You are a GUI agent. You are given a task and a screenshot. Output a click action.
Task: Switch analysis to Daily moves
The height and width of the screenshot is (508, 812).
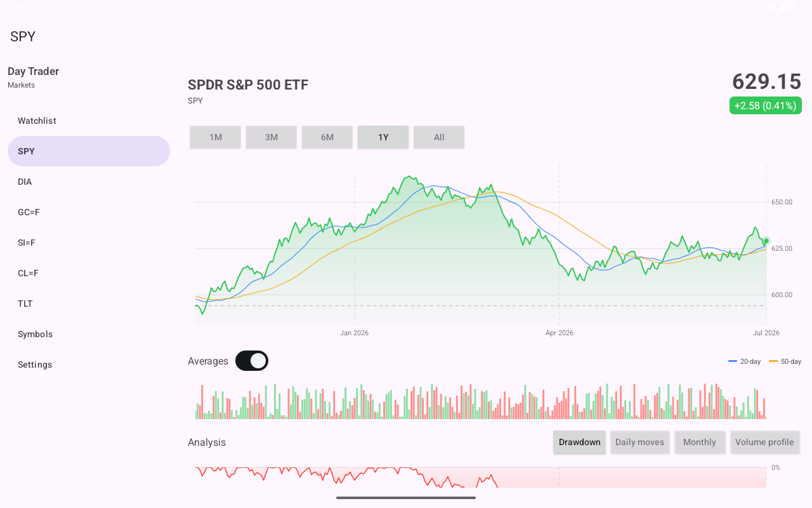tap(639, 442)
